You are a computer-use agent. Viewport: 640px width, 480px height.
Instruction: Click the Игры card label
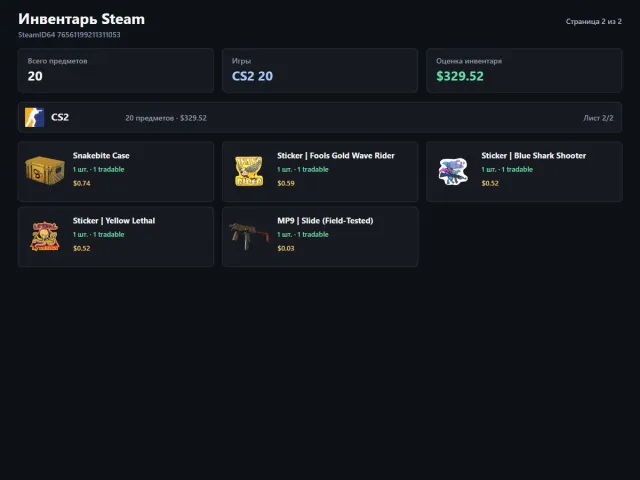[241, 61]
